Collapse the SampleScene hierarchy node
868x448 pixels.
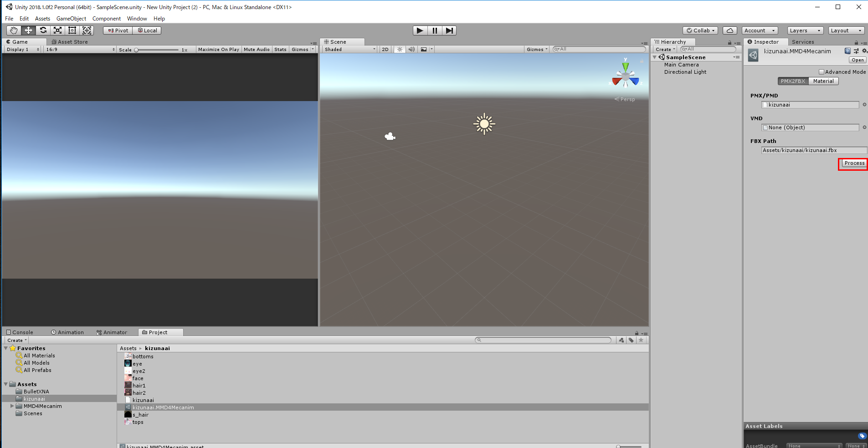point(655,57)
